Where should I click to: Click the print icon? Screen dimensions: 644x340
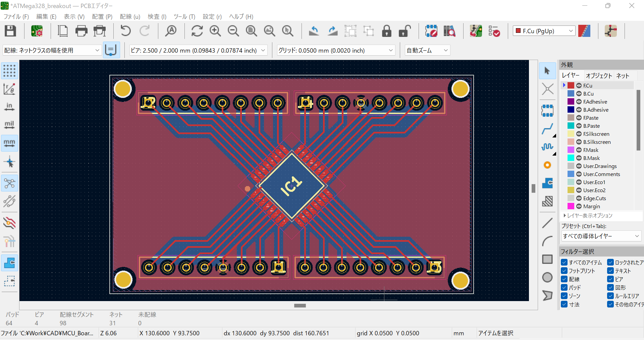[x=81, y=31]
